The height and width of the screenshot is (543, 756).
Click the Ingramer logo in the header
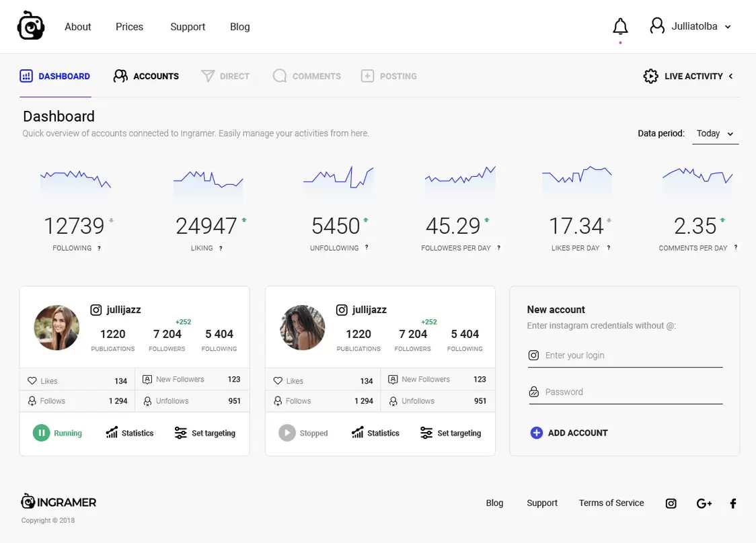pos(31,26)
